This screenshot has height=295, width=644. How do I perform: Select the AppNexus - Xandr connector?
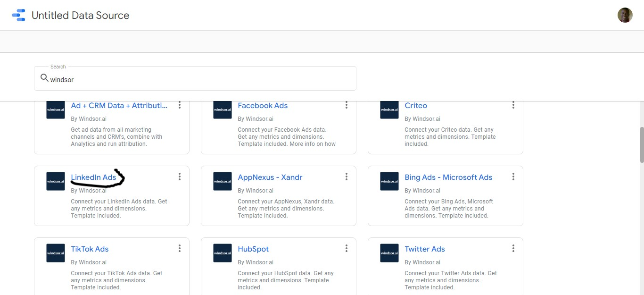coord(270,177)
